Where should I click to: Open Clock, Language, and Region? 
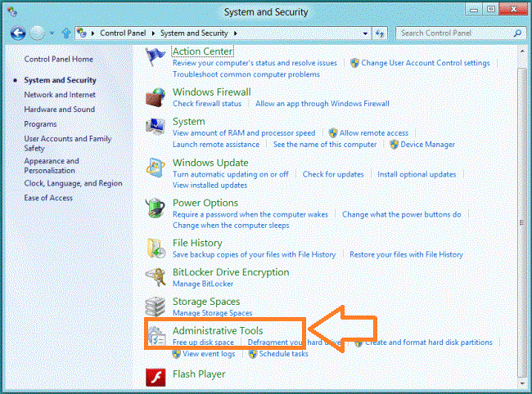(x=74, y=183)
